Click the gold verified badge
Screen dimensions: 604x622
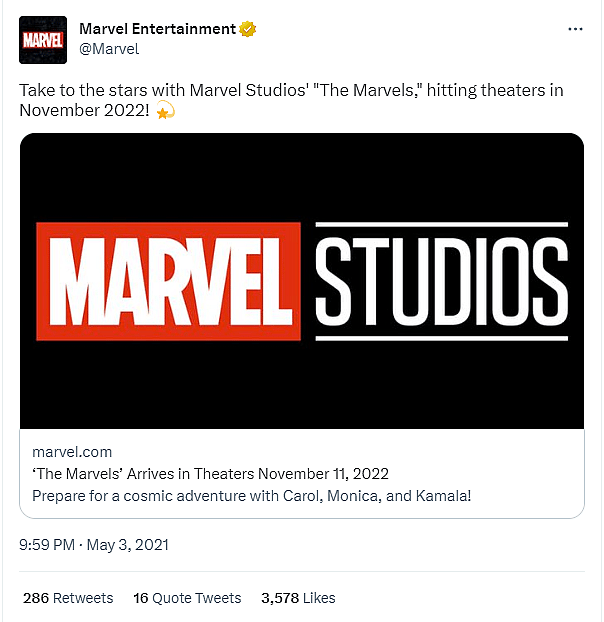click(245, 30)
